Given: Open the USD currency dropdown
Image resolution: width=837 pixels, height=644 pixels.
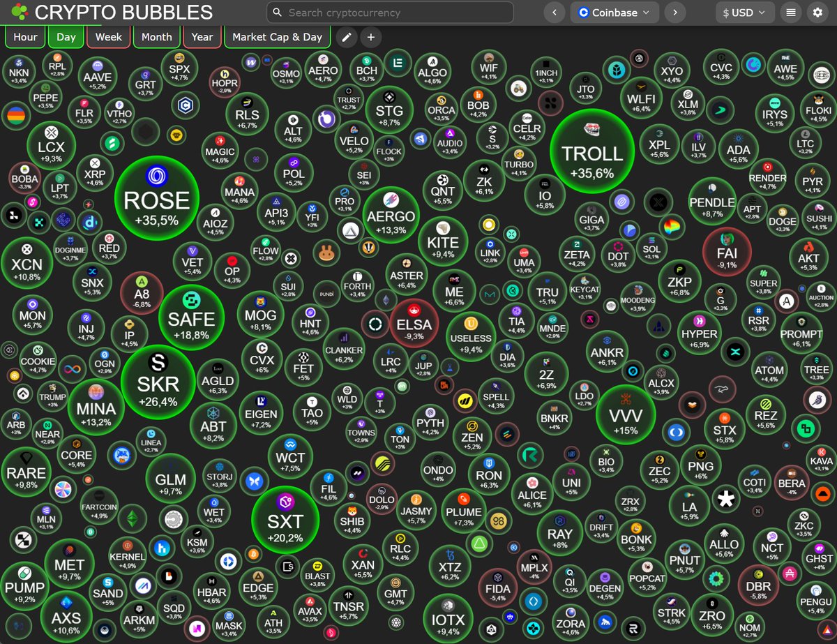Looking at the screenshot, I should pyautogui.click(x=746, y=13).
